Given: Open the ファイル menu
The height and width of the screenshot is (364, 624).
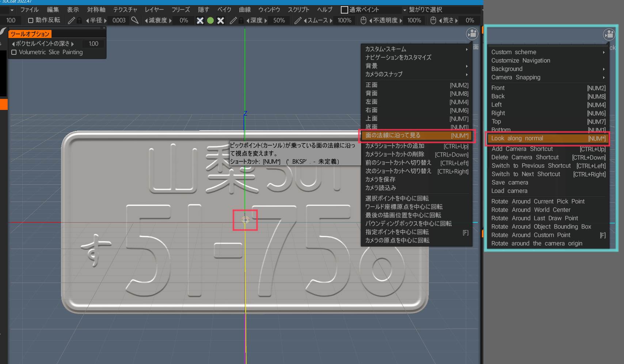Looking at the screenshot, I should click(29, 10).
